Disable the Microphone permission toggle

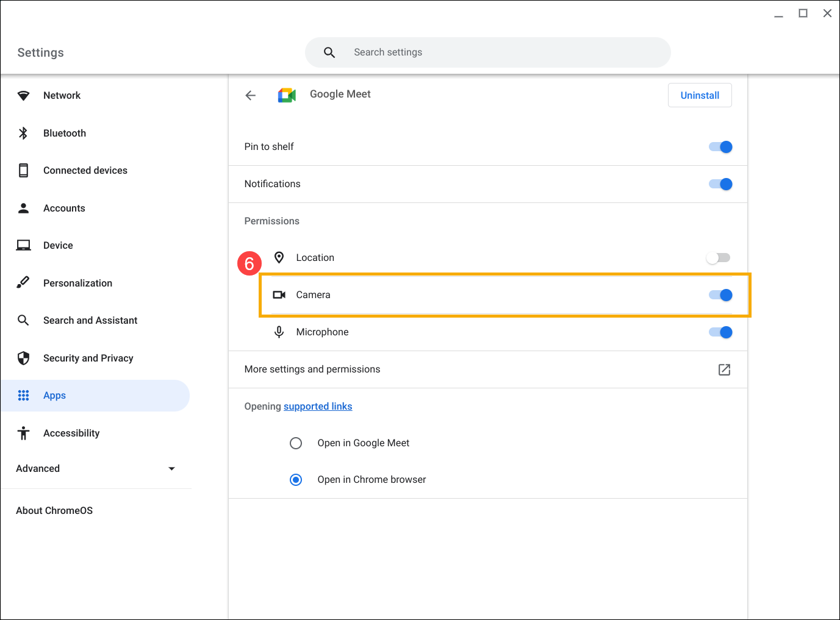[720, 332]
